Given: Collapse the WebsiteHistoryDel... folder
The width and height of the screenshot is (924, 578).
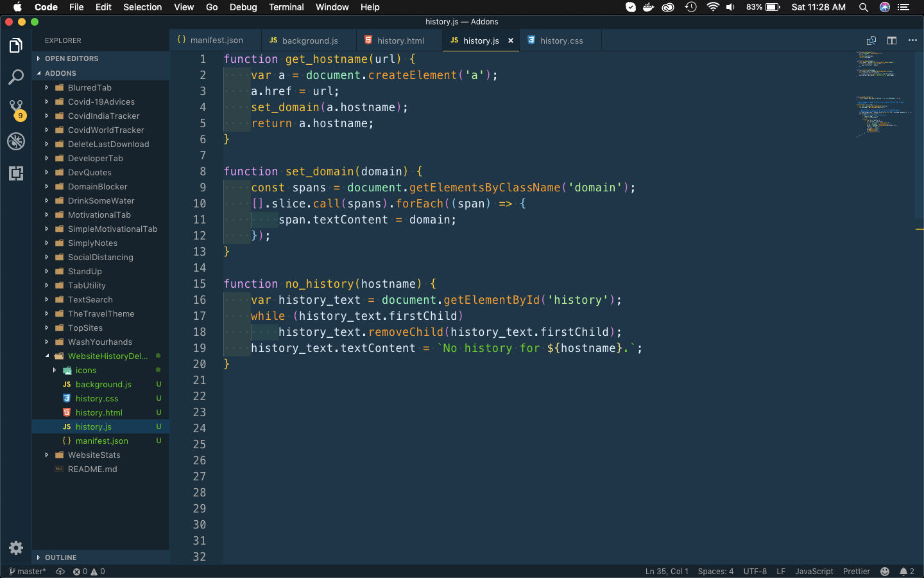Looking at the screenshot, I should coord(101,356).
